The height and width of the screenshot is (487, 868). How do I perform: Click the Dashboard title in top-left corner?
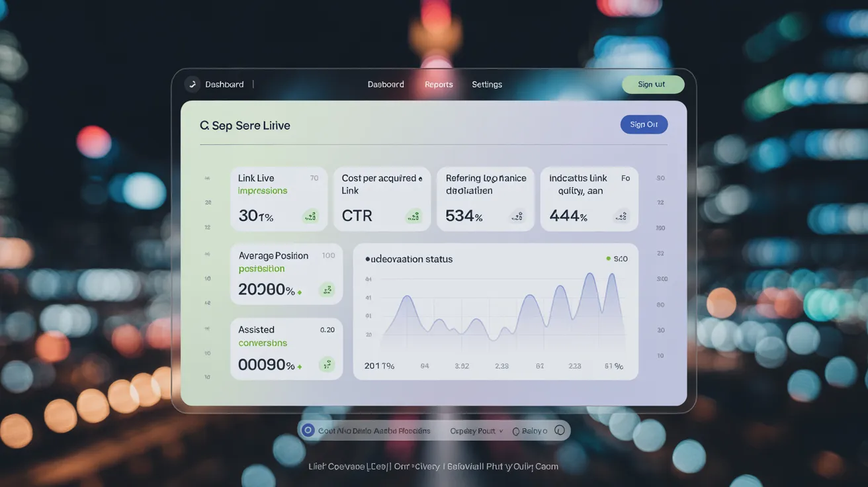tap(224, 85)
